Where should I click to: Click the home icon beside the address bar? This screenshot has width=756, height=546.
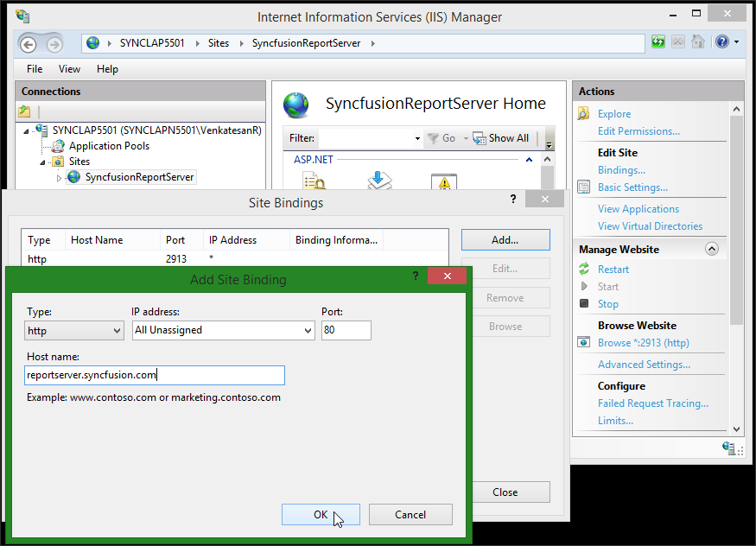point(697,42)
